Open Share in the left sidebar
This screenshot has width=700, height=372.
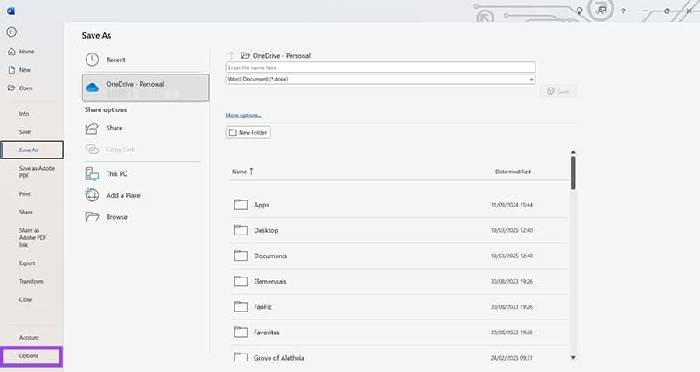[x=25, y=212]
